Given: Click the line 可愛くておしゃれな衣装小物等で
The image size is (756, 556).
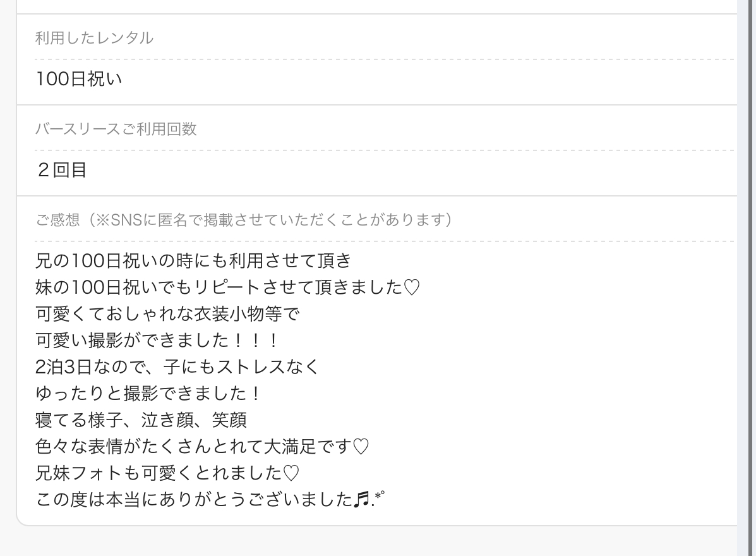Looking at the screenshot, I should [x=167, y=315].
